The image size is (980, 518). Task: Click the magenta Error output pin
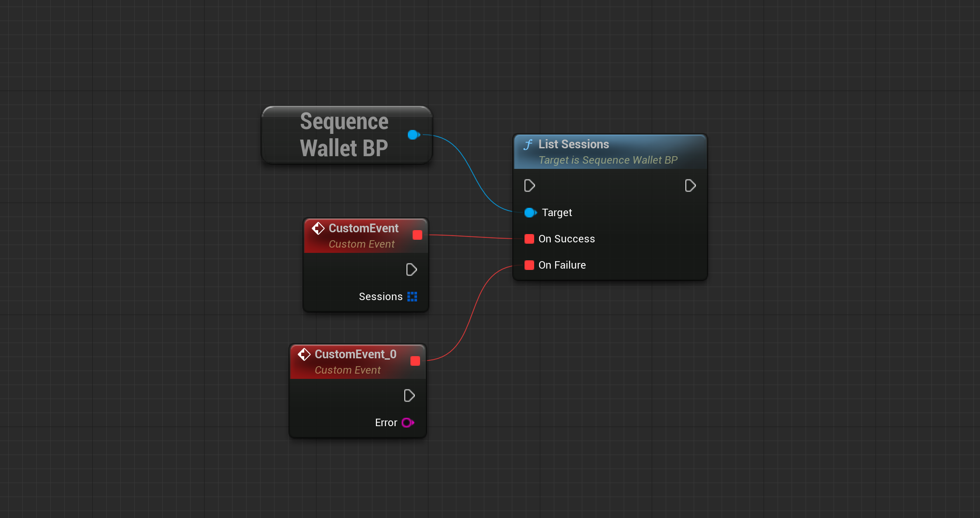[407, 423]
